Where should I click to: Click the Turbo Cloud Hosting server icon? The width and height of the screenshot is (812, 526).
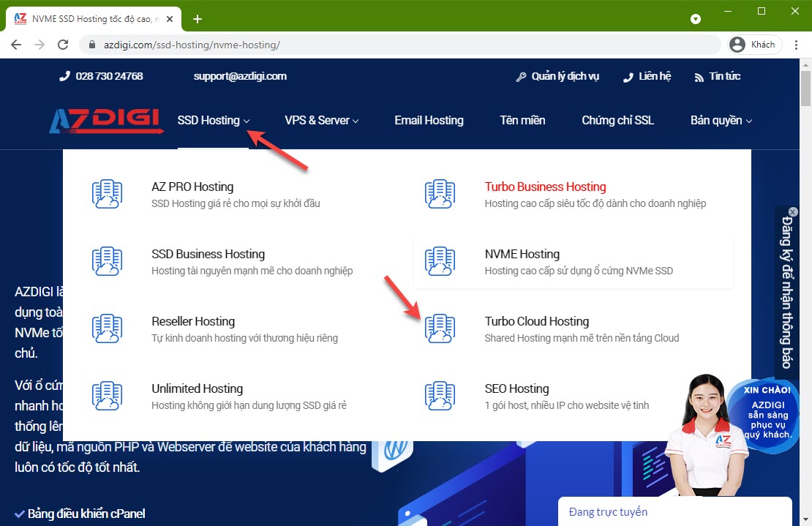coord(440,328)
